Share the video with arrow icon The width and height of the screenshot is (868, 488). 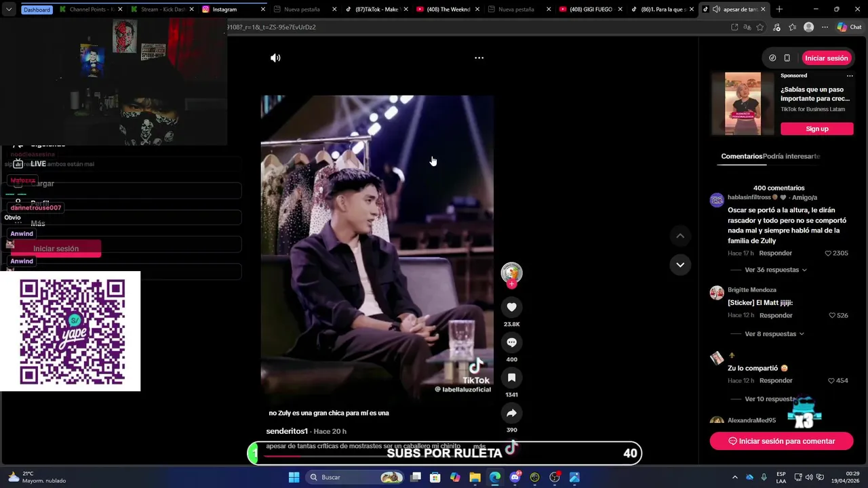tap(511, 413)
